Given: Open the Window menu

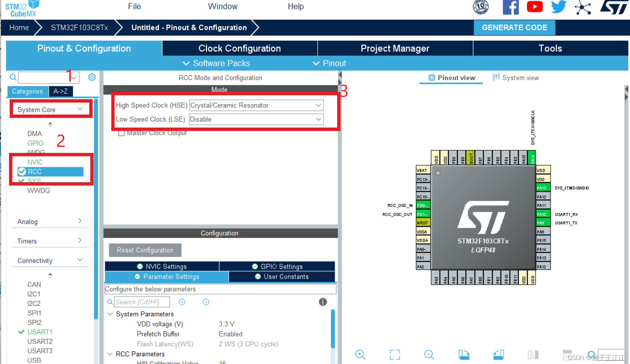Looking at the screenshot, I should (x=223, y=6).
